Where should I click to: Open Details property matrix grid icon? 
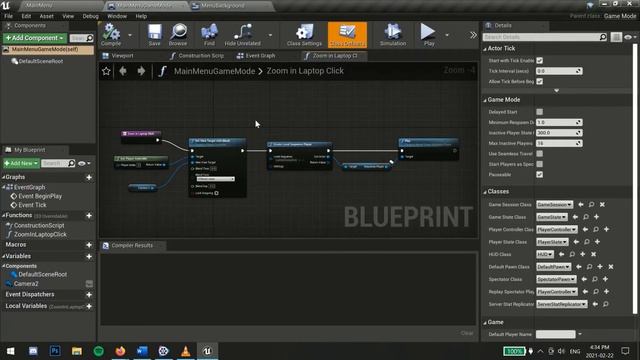click(616, 37)
